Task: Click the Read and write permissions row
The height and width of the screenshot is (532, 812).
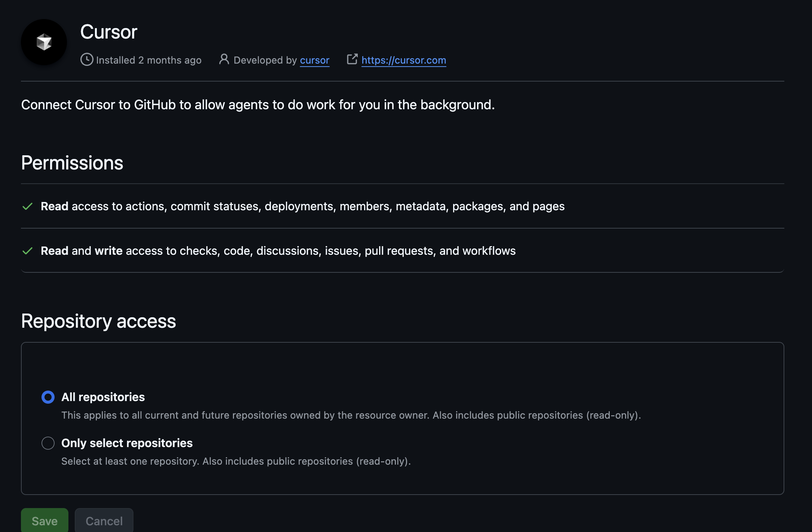Action: (x=278, y=251)
